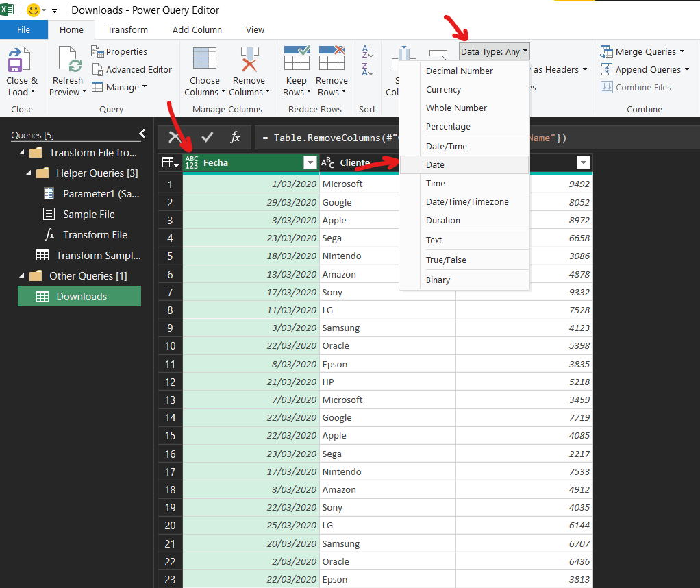
Task: Collapse the Helper Queries folder
Action: (x=29, y=173)
